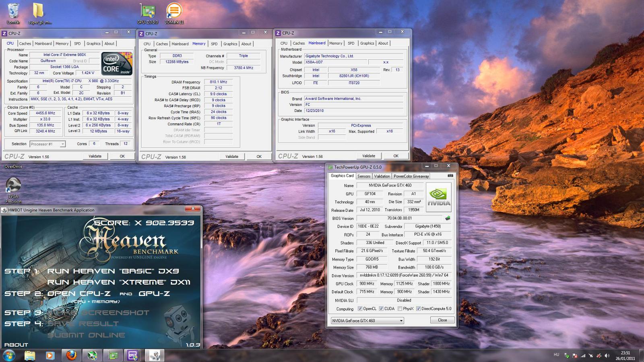Screen dimensions: 644x362
Task: Click the Core Voltage value 1.424 V
Action: [x=88, y=73]
